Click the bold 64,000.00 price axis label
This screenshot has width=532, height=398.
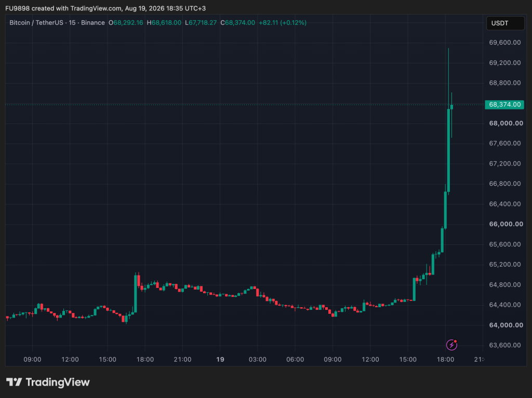[x=506, y=325]
